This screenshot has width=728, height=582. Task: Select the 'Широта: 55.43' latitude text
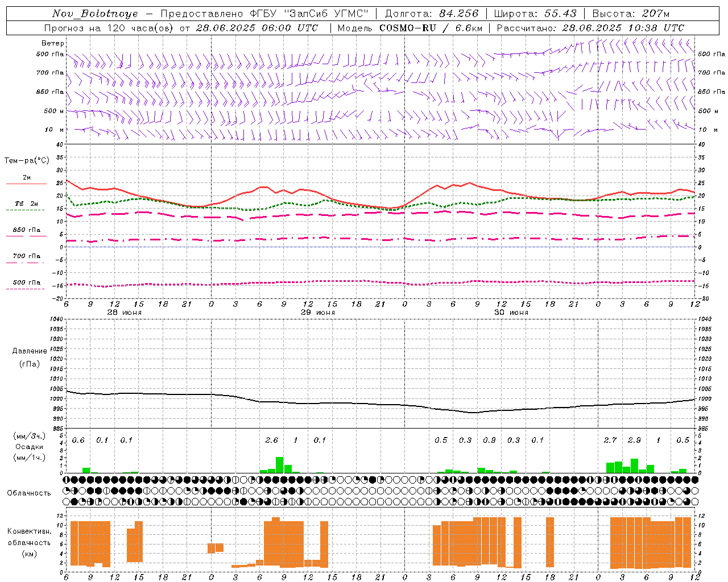(x=535, y=14)
